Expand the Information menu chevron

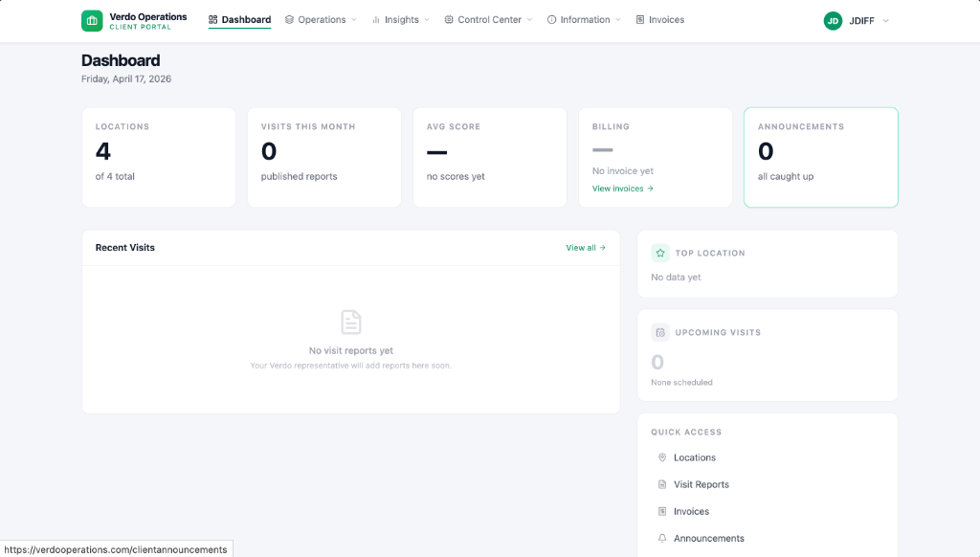[x=618, y=20]
